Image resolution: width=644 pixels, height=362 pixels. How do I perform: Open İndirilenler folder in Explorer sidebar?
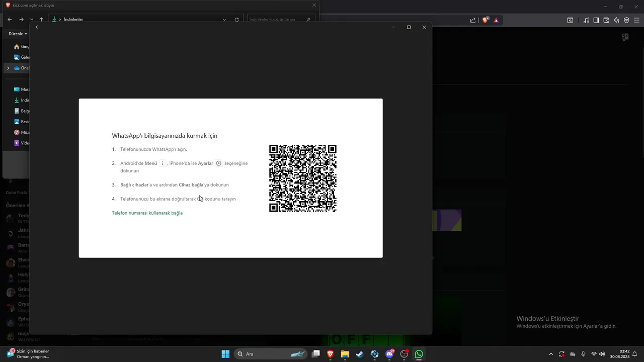(21, 100)
